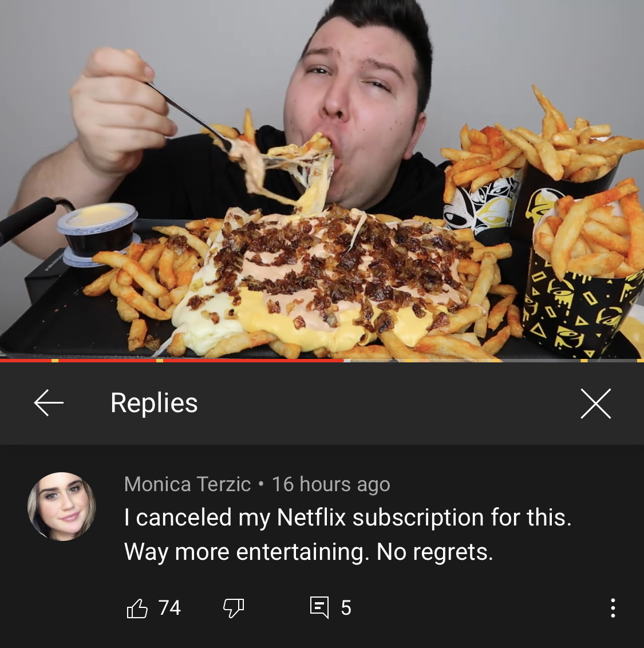Select the comment text about Netflix subscription
Screen dimensions: 644x648
pyautogui.click(x=347, y=534)
